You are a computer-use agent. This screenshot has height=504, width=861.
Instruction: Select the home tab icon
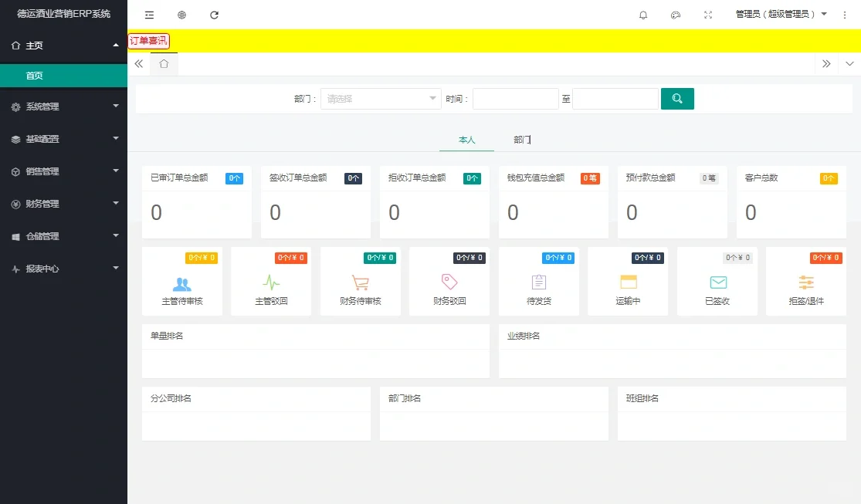[164, 64]
